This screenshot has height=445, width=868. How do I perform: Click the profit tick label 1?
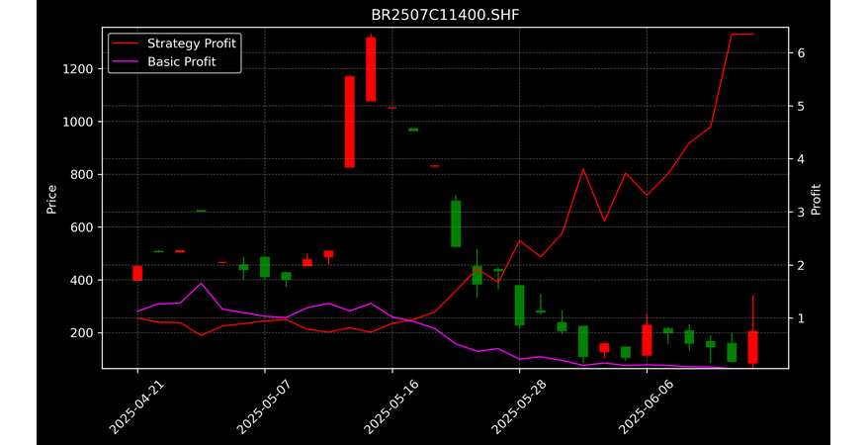pyautogui.click(x=801, y=318)
